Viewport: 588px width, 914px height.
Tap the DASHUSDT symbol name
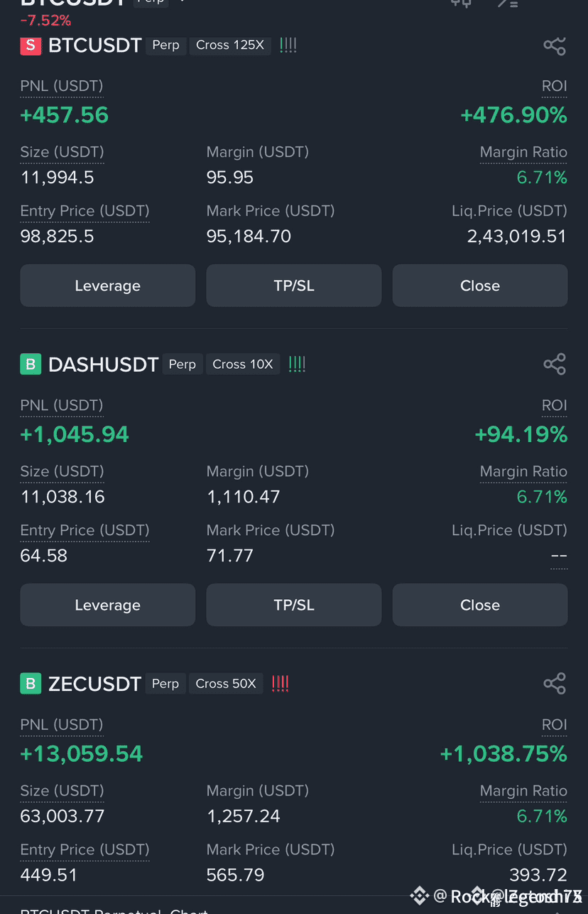coord(103,365)
